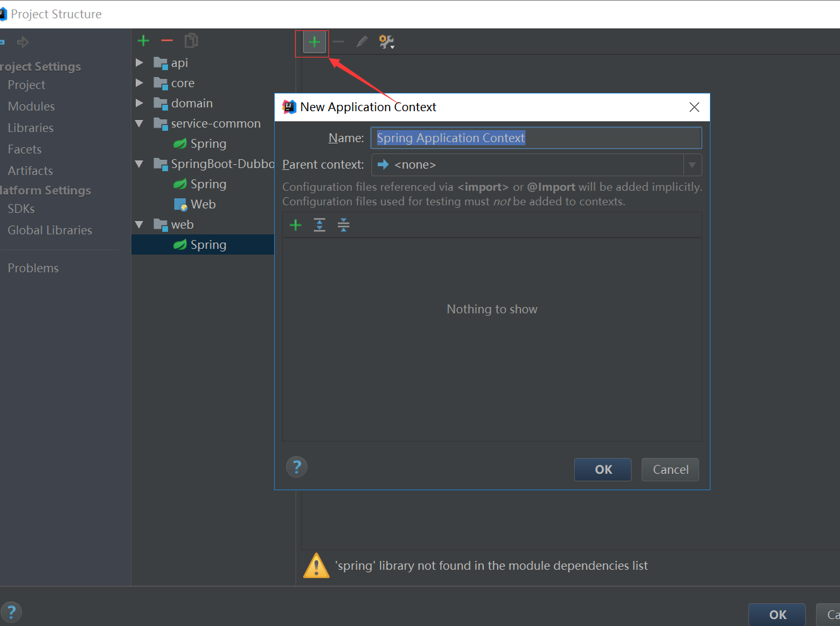Expand the api module node
Viewport: 840px width, 626px height.
coord(139,63)
